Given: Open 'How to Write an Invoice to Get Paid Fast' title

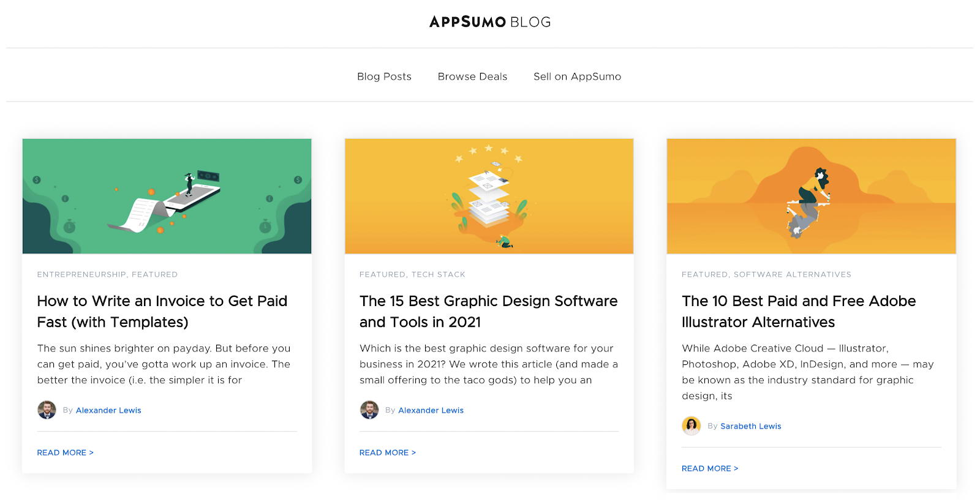Looking at the screenshot, I should click(x=162, y=312).
